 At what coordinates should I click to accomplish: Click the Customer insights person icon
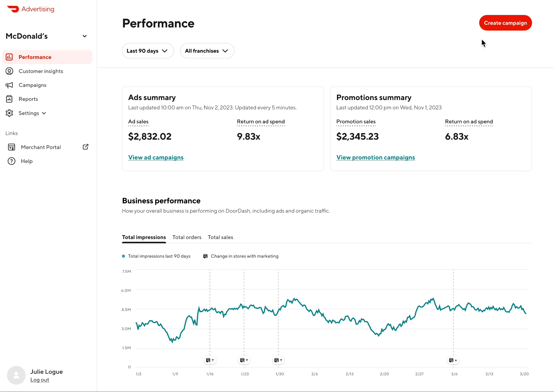click(x=9, y=71)
